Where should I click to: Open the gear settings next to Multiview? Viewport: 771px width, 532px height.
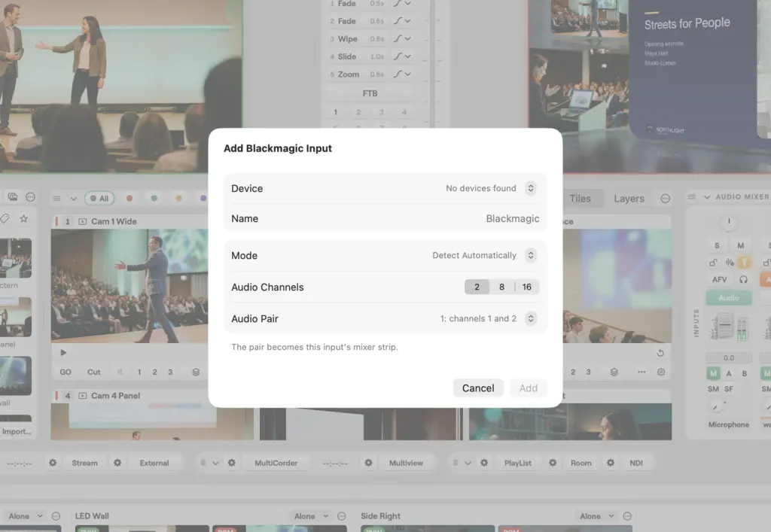(368, 463)
